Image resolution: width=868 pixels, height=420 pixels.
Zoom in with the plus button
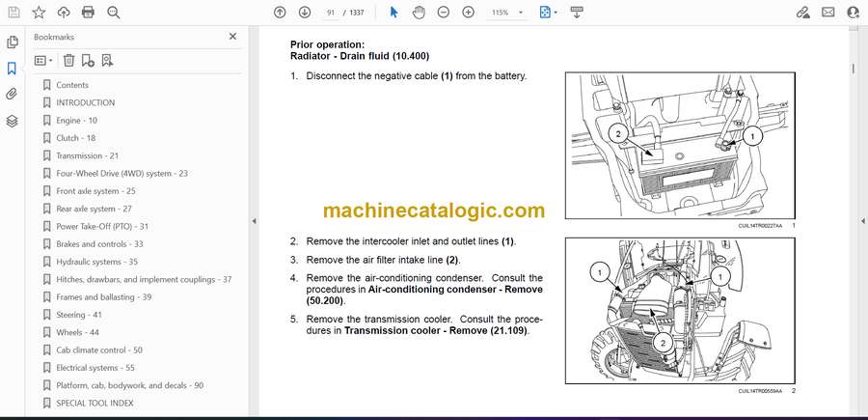coord(469,13)
